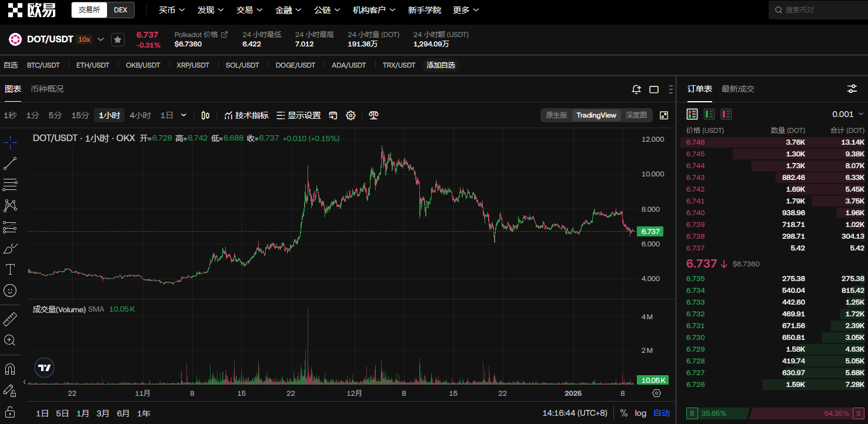Switch chart to 深度图 depth view

pos(636,115)
